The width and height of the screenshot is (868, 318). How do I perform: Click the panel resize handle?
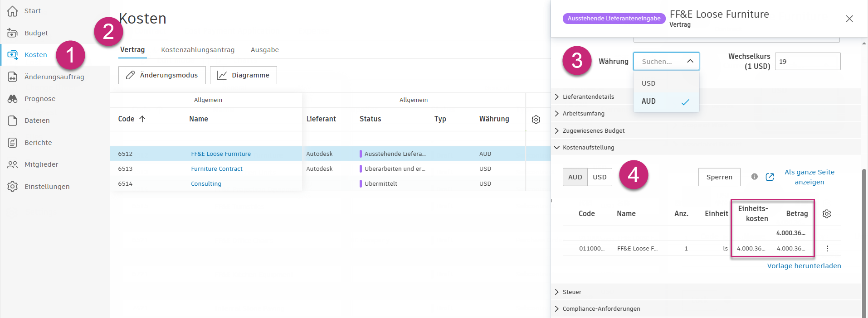(x=552, y=201)
